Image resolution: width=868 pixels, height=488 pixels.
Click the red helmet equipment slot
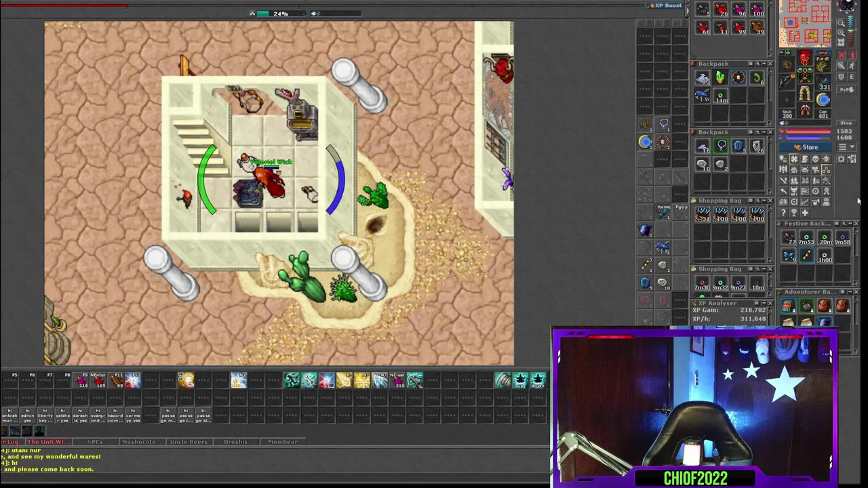[x=805, y=58]
